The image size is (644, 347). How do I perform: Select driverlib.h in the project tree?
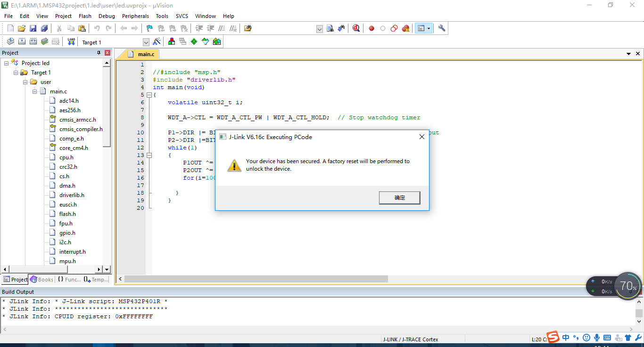point(72,195)
